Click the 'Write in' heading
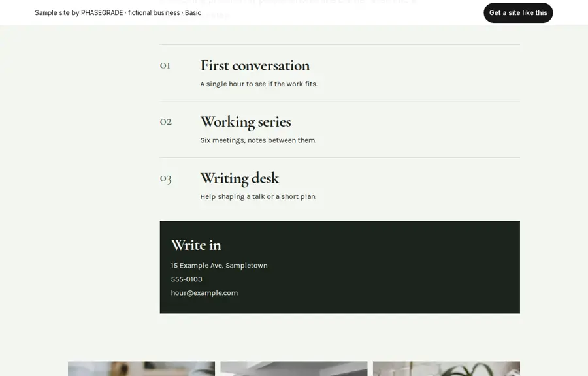 (196, 245)
